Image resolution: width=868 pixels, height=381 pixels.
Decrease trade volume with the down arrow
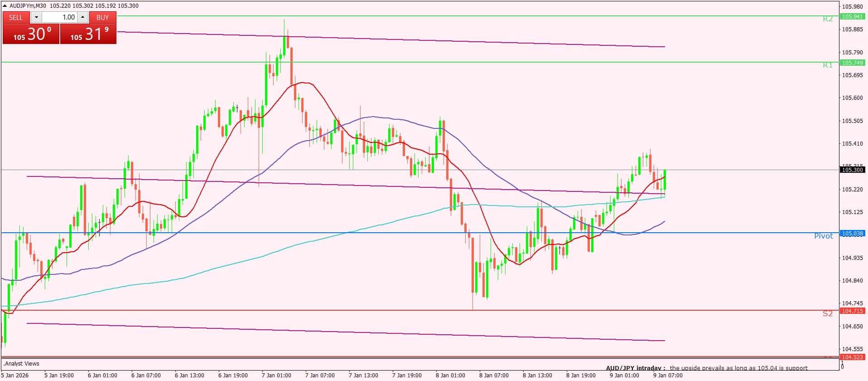(x=36, y=17)
